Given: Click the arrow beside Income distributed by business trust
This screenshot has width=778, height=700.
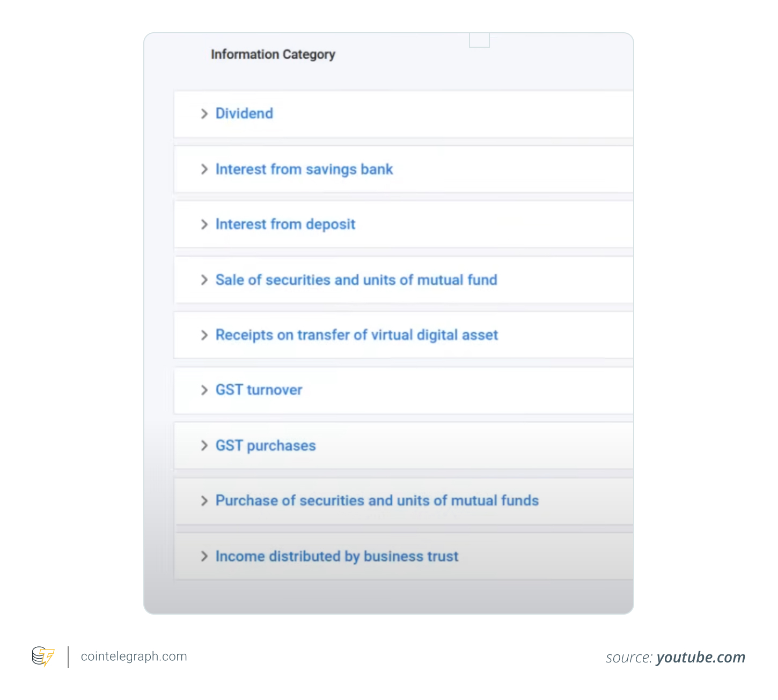Looking at the screenshot, I should pos(204,557).
